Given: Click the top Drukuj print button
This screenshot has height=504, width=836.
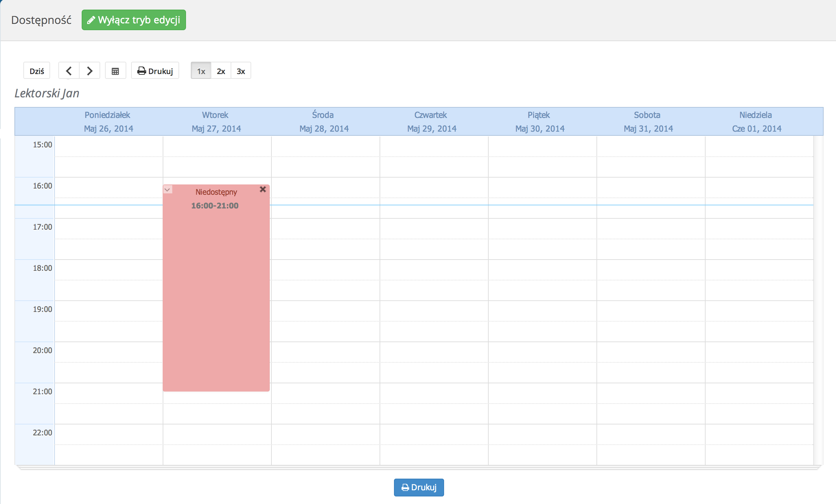Looking at the screenshot, I should pos(155,71).
